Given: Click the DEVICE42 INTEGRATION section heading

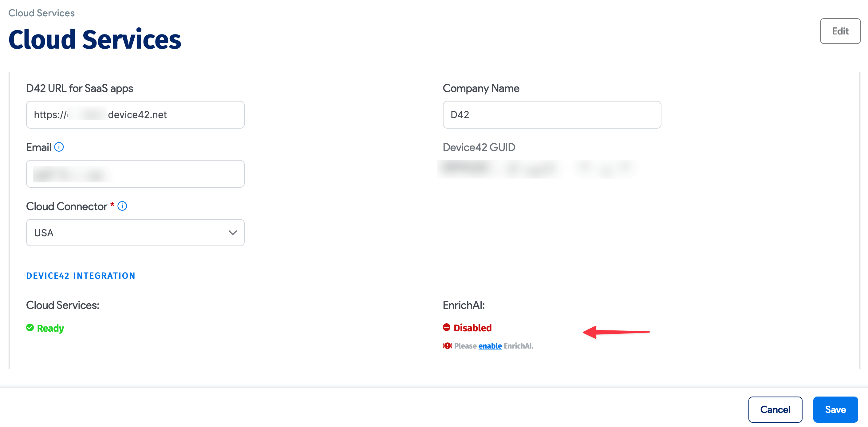Looking at the screenshot, I should click(81, 276).
